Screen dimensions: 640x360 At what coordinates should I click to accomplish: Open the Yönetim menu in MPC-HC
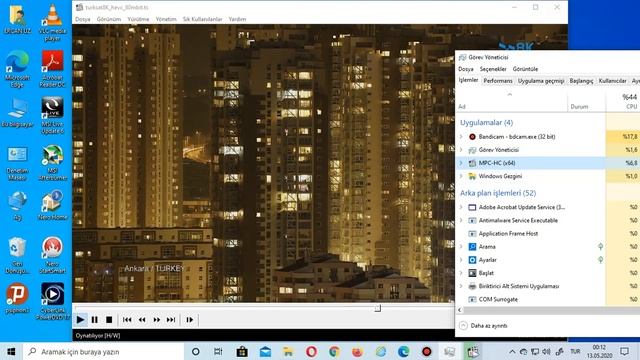[x=166, y=19]
